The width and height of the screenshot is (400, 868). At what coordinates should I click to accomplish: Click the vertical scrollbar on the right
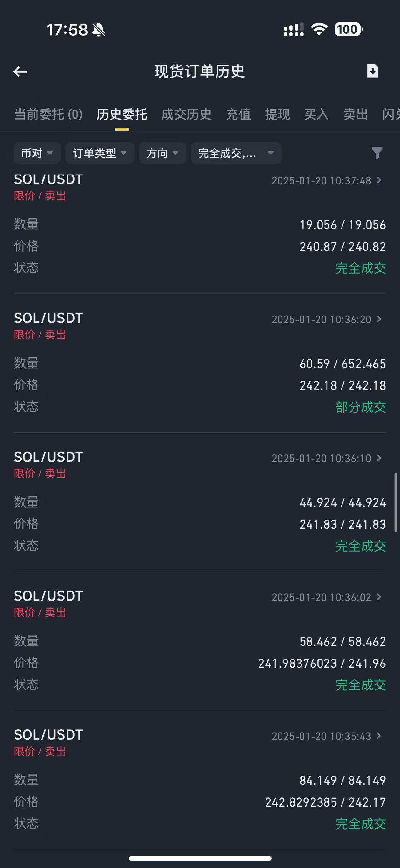396,503
